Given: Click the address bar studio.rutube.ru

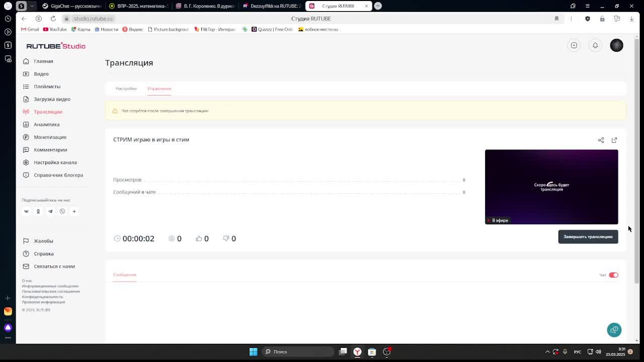Looking at the screenshot, I should point(93,19).
